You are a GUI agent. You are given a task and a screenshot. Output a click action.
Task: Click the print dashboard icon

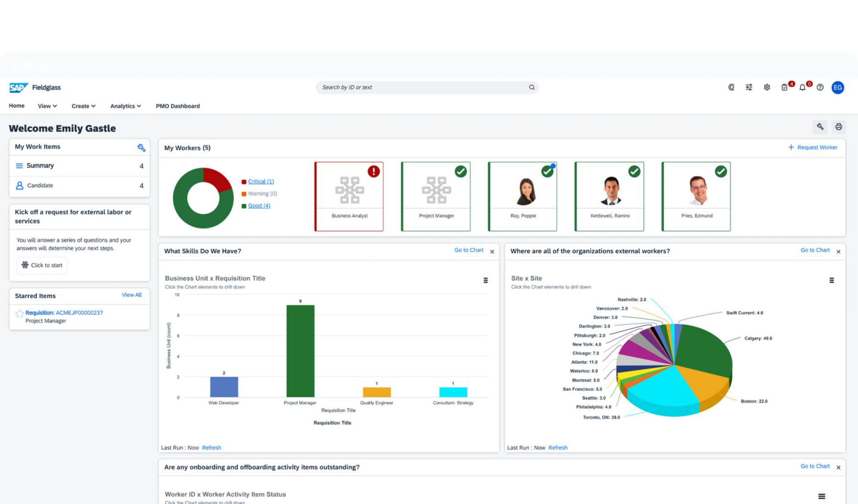tap(838, 127)
